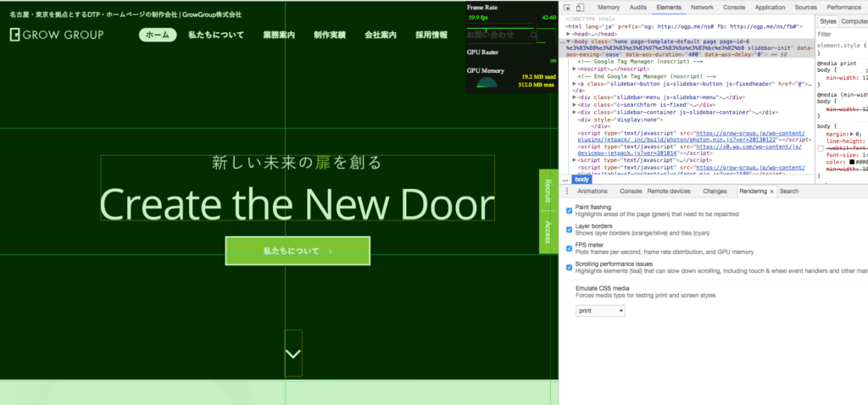Click the black color swatch for color property

pyautogui.click(x=853, y=162)
